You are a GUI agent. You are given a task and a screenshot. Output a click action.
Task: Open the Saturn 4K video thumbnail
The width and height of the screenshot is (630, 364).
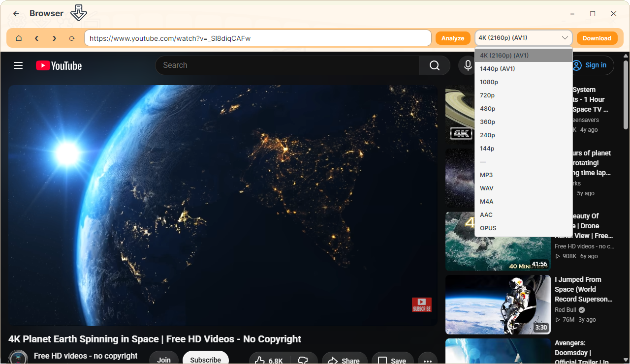coord(460,115)
